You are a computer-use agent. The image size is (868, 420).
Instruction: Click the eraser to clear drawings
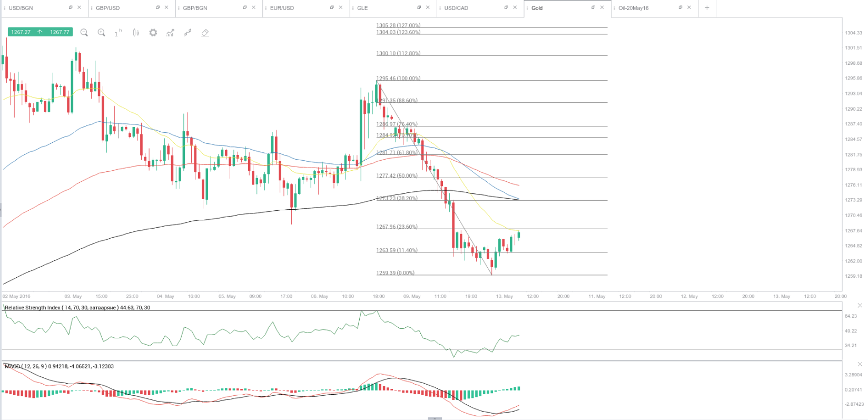[205, 33]
